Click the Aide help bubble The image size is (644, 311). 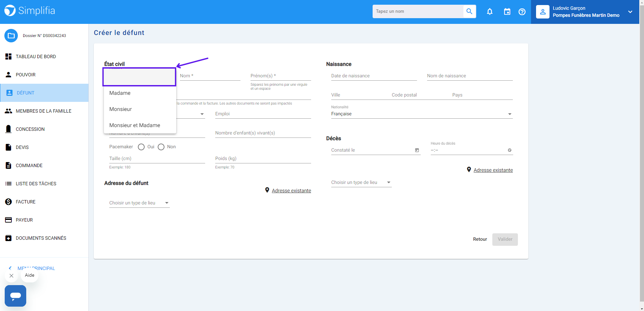pyautogui.click(x=30, y=275)
